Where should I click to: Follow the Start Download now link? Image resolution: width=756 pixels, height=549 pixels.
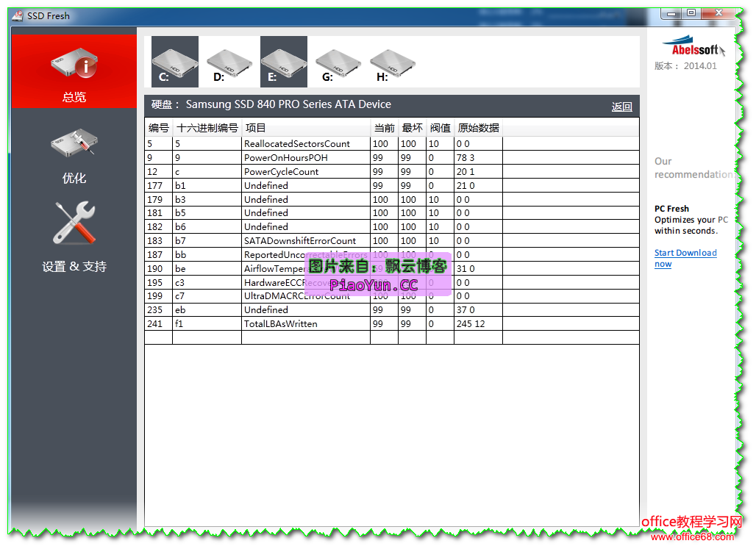(685, 259)
